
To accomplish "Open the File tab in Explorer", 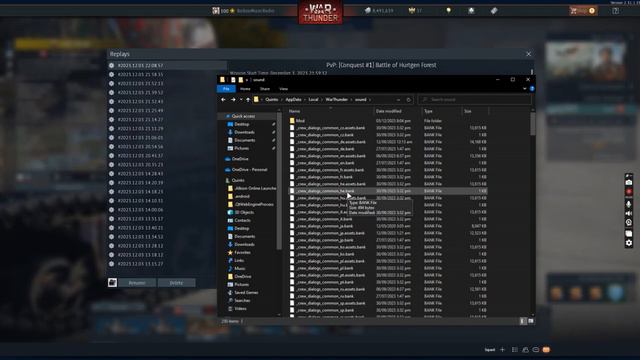I will [x=226, y=89].
